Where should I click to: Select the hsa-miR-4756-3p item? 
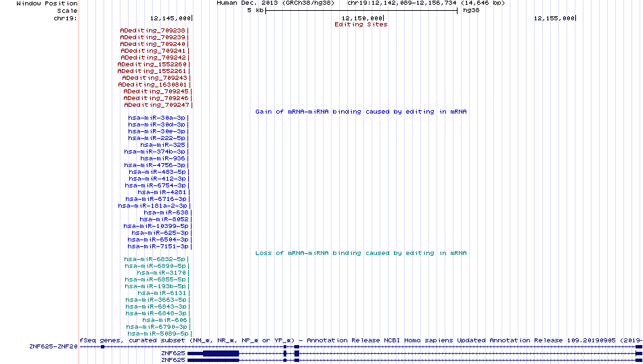coord(154,165)
